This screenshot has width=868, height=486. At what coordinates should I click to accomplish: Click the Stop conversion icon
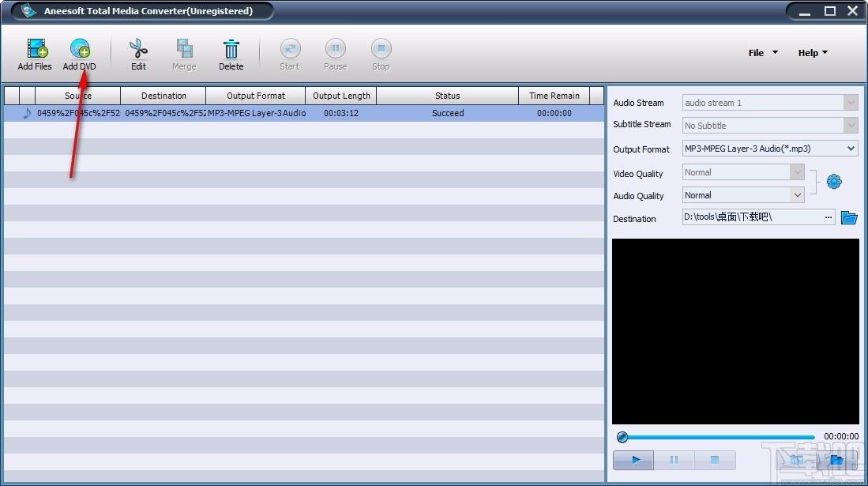(381, 49)
